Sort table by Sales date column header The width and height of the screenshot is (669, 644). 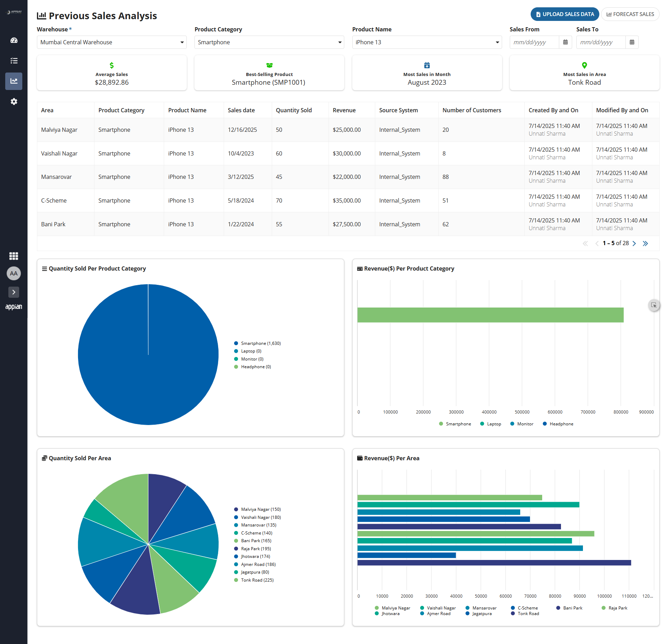point(241,110)
